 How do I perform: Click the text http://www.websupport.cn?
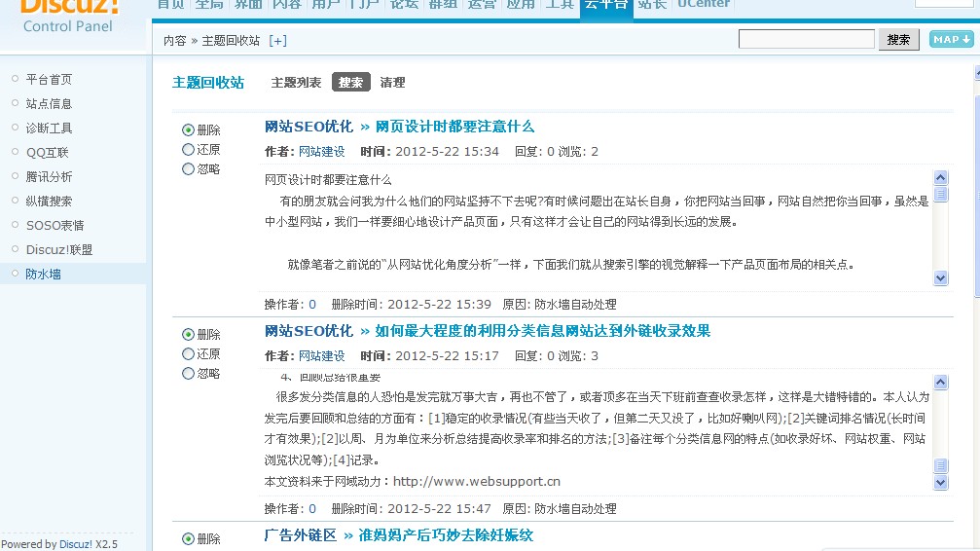tap(477, 482)
